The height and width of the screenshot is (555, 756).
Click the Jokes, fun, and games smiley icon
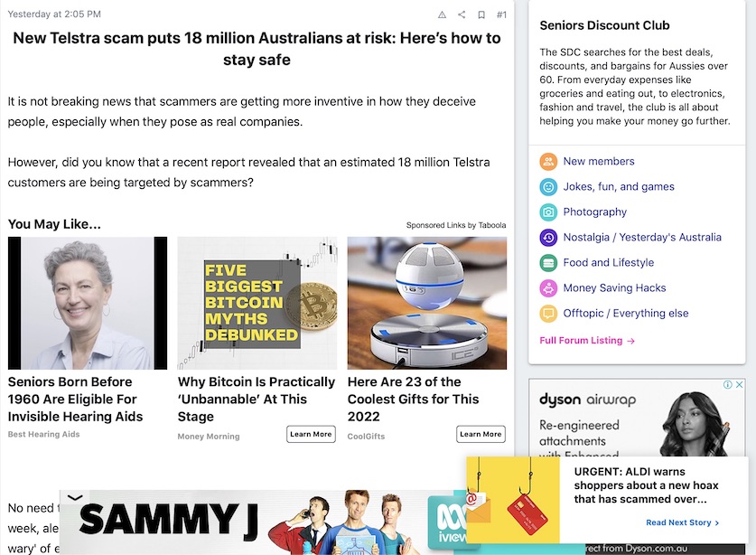click(x=548, y=187)
